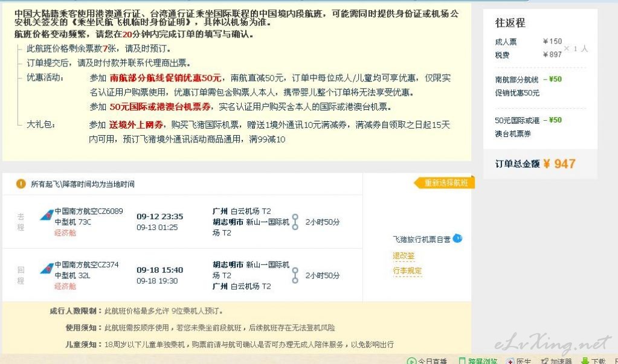Click -¥50 beside 50元国际或港澳 coupon
The height and width of the screenshot is (364, 618).
[553, 120]
